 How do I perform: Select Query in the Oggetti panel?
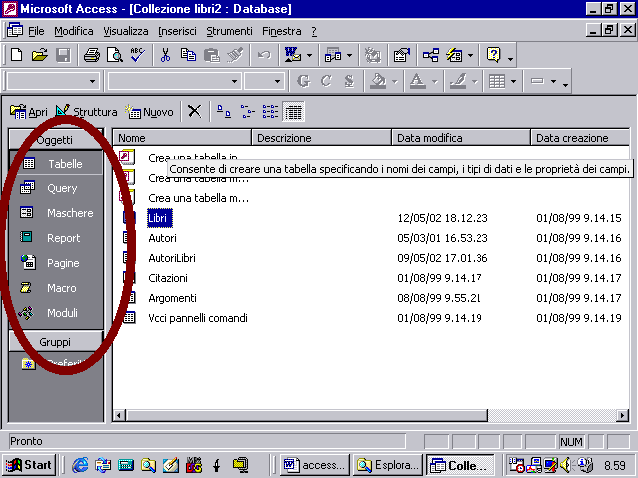point(56,188)
